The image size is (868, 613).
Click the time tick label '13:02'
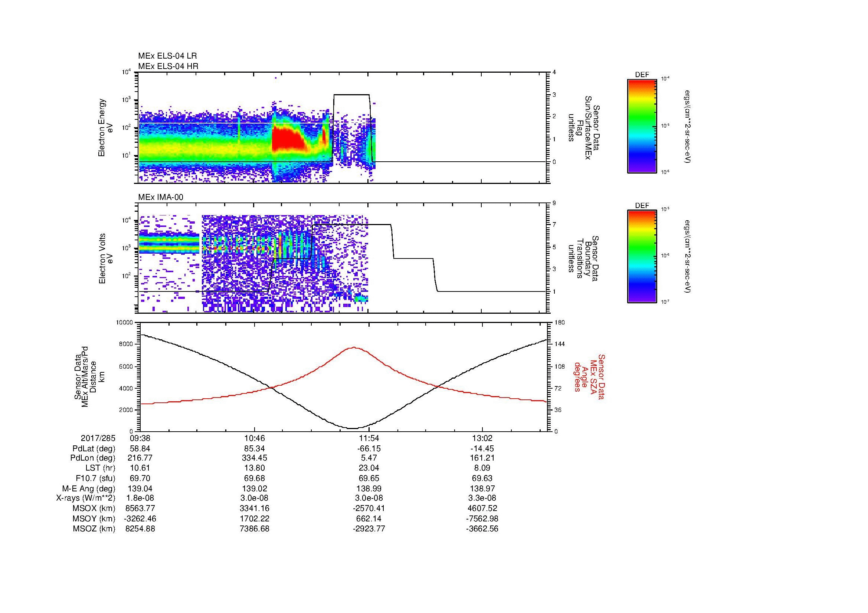point(482,438)
